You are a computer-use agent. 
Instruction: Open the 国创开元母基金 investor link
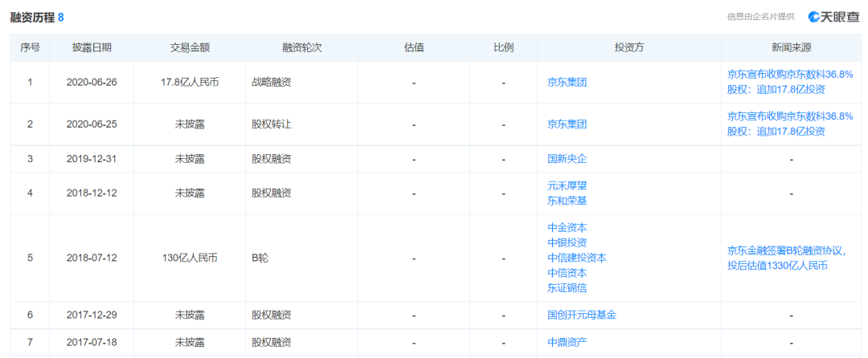[582, 315]
